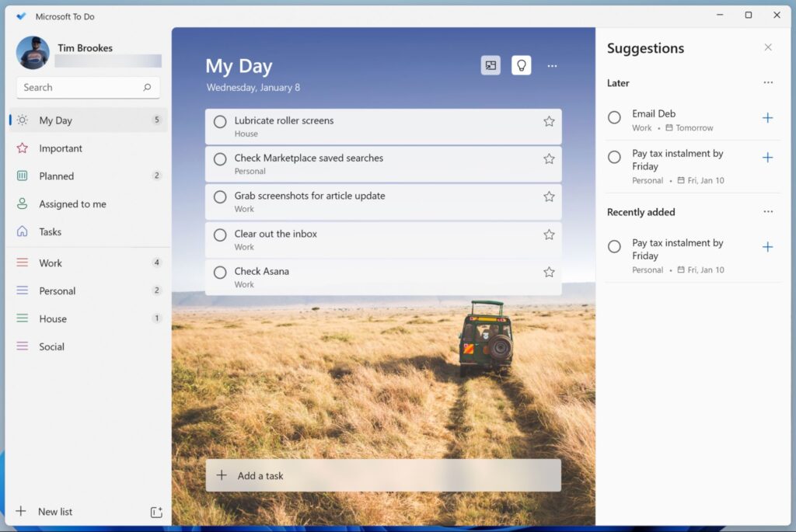Add Email Deb to My Day
796x532 pixels.
point(767,118)
